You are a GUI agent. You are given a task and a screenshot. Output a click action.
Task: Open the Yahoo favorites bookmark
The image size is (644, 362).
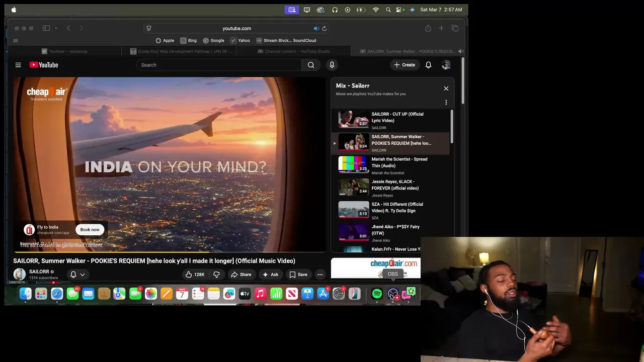[240, 41]
